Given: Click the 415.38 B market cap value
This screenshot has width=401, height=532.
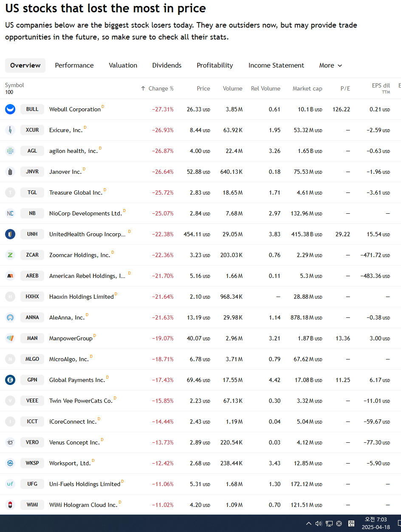Looking at the screenshot, I should 306,234.
